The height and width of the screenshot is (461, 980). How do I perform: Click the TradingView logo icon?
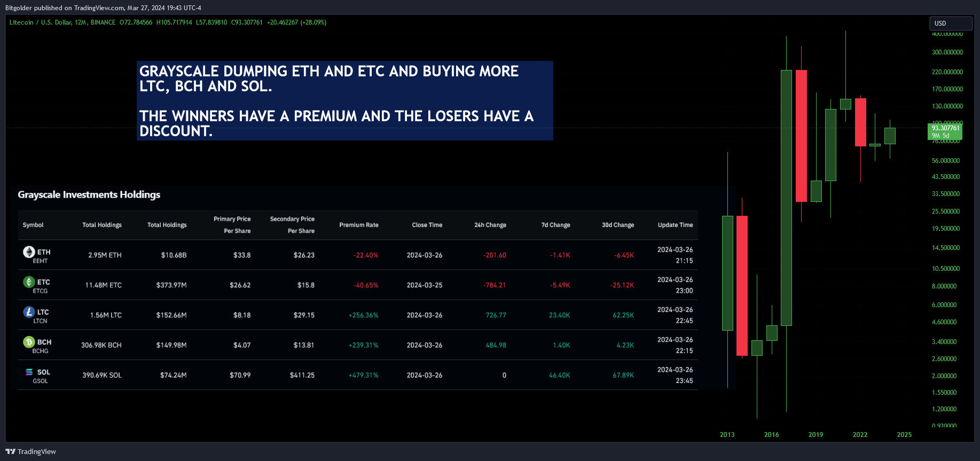point(11,451)
